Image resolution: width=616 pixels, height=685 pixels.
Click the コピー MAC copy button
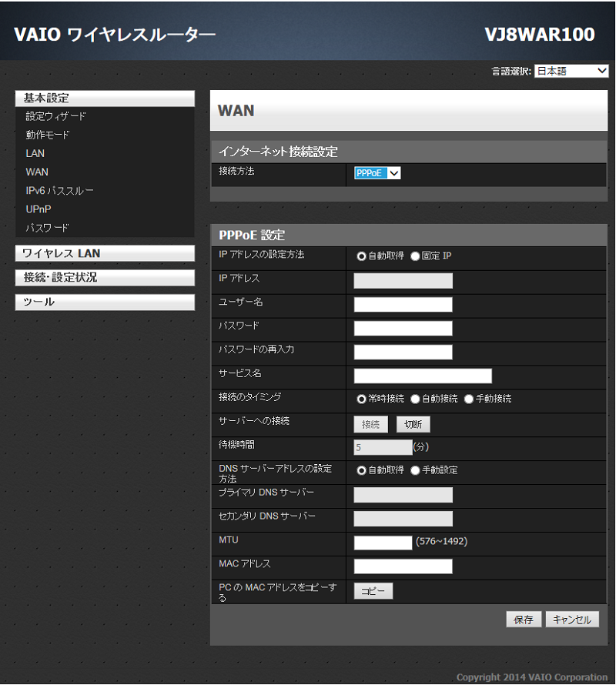(x=373, y=591)
